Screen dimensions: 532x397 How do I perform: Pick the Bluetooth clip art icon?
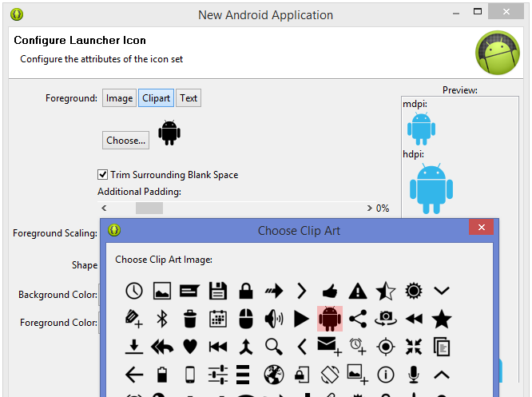coord(162,319)
